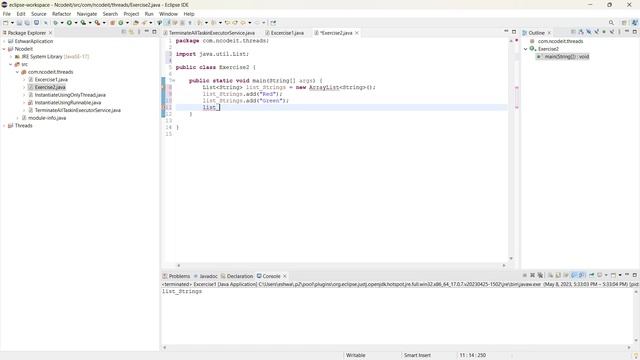
Task: Toggle Hide Fields in Outline toolbar
Action: 589,32
